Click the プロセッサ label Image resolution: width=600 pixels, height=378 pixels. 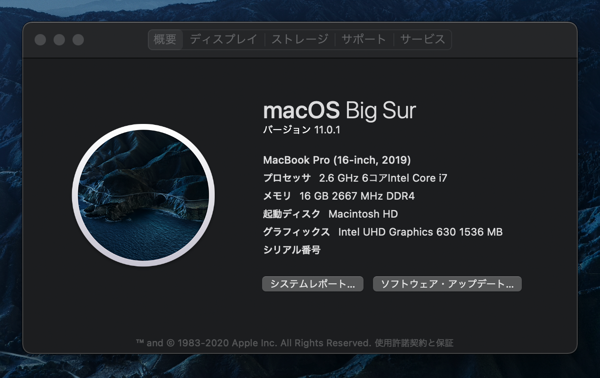click(287, 178)
